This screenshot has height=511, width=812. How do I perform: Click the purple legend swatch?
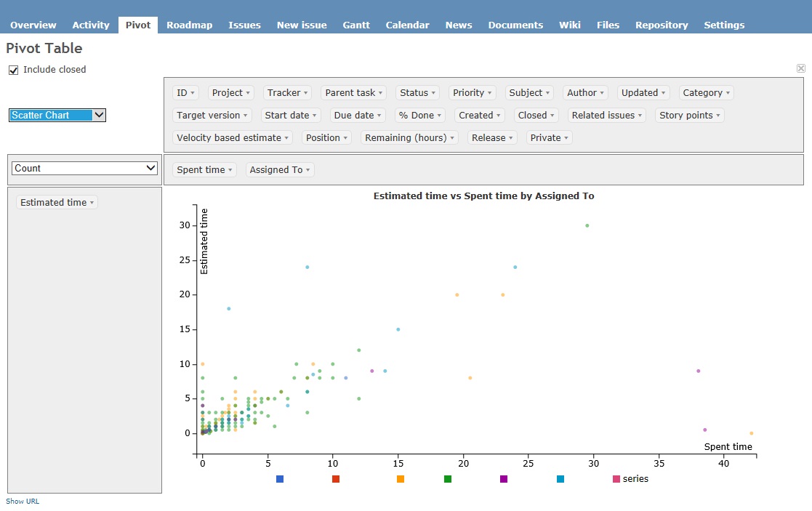click(503, 479)
